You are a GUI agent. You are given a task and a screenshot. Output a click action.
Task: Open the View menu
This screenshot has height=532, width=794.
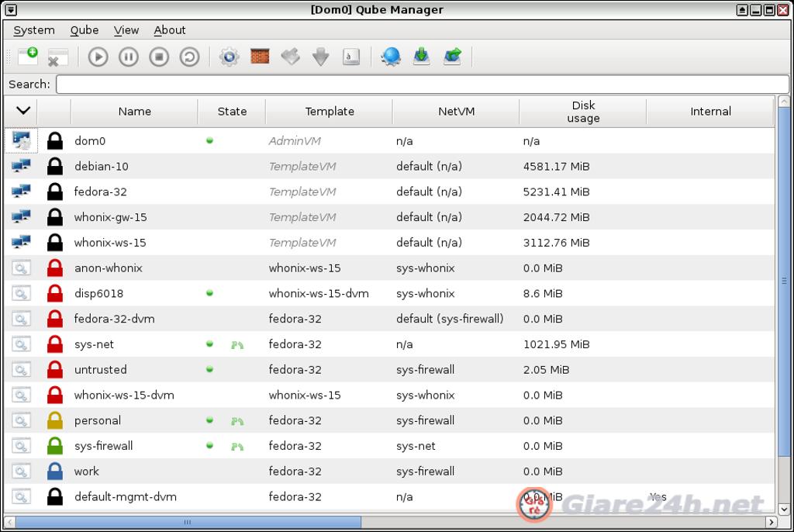tap(126, 30)
